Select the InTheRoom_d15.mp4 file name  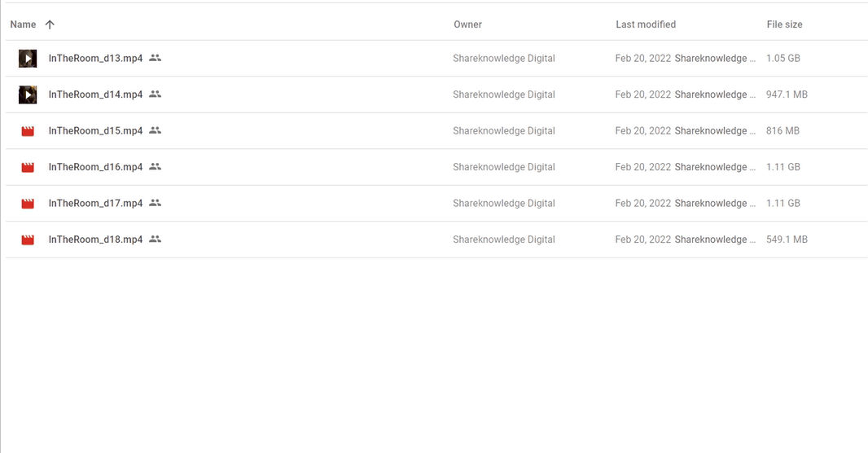tap(96, 130)
